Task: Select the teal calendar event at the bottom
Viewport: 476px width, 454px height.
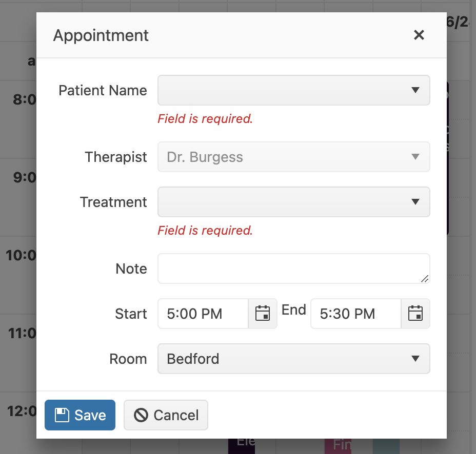Action: 386,445
